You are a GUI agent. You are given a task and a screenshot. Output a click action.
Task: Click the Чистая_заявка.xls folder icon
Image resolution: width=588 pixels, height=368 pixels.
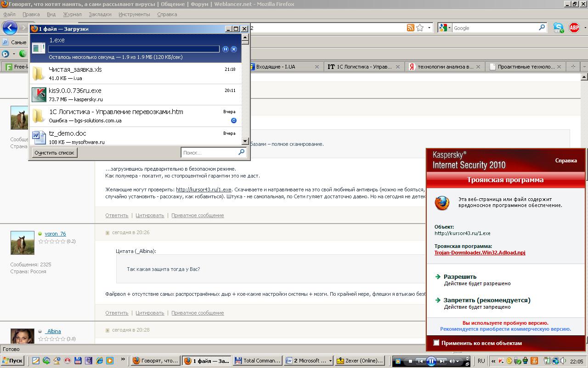(x=39, y=74)
